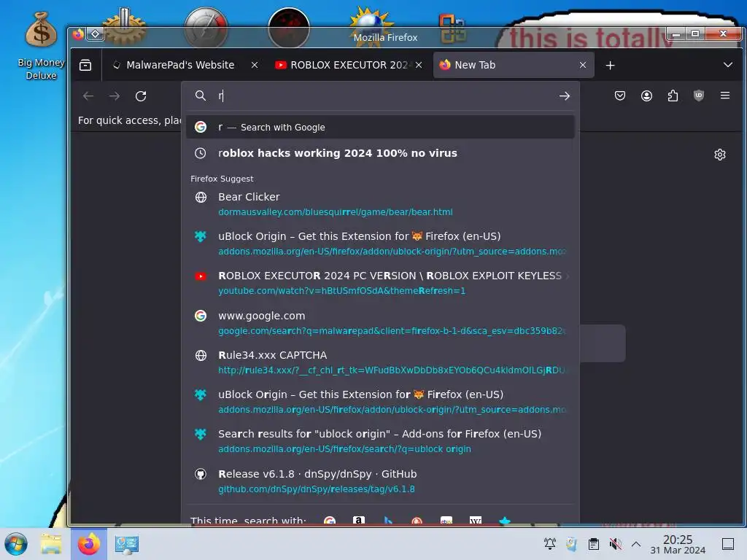
Task: Click the reload page button
Action: coord(141,96)
